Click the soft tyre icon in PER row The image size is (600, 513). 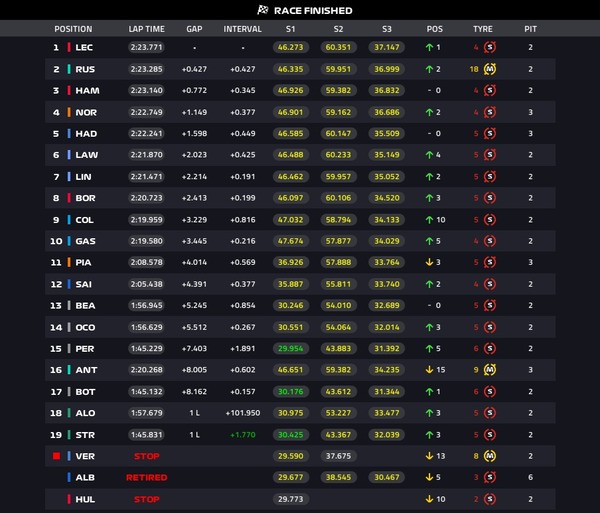490,349
